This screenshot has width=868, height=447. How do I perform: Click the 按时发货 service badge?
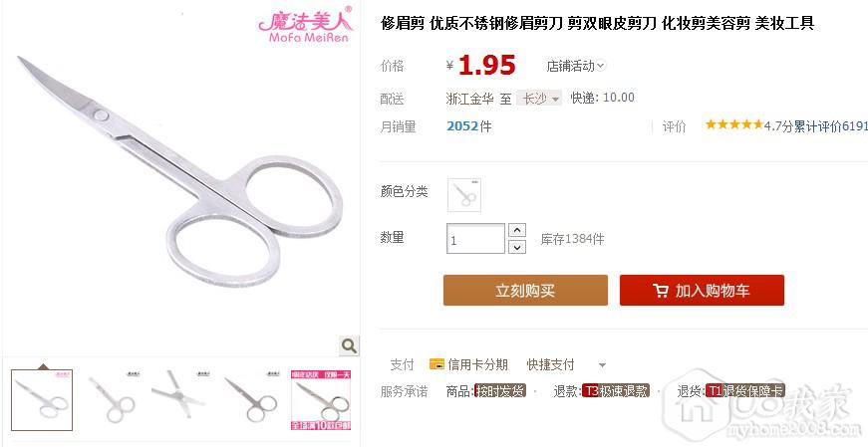(501, 390)
